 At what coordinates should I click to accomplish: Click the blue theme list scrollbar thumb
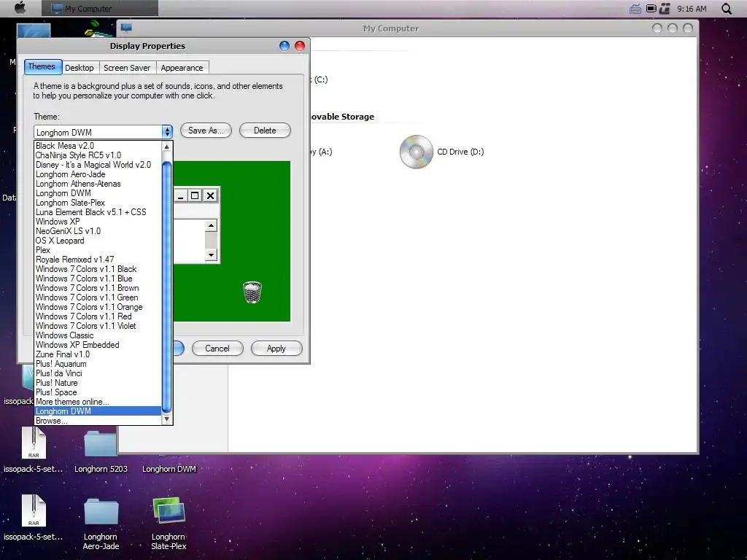pyautogui.click(x=167, y=287)
